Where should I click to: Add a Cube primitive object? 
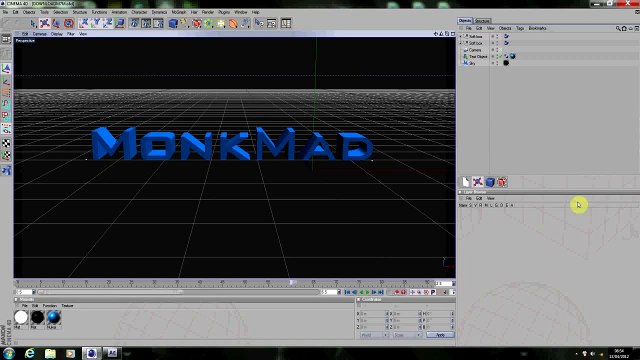pos(173,23)
